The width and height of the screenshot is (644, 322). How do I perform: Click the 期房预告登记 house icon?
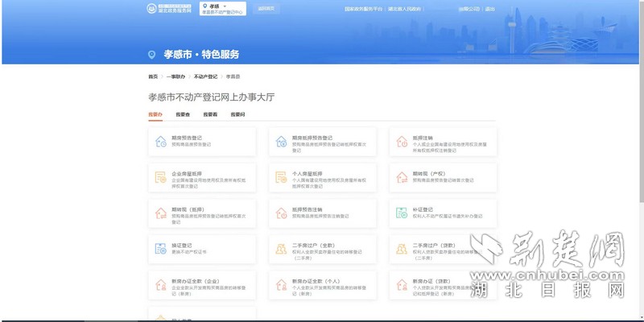pos(161,142)
